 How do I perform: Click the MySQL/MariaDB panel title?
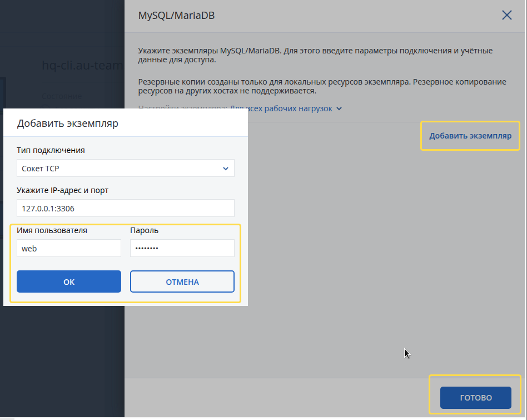coord(176,16)
